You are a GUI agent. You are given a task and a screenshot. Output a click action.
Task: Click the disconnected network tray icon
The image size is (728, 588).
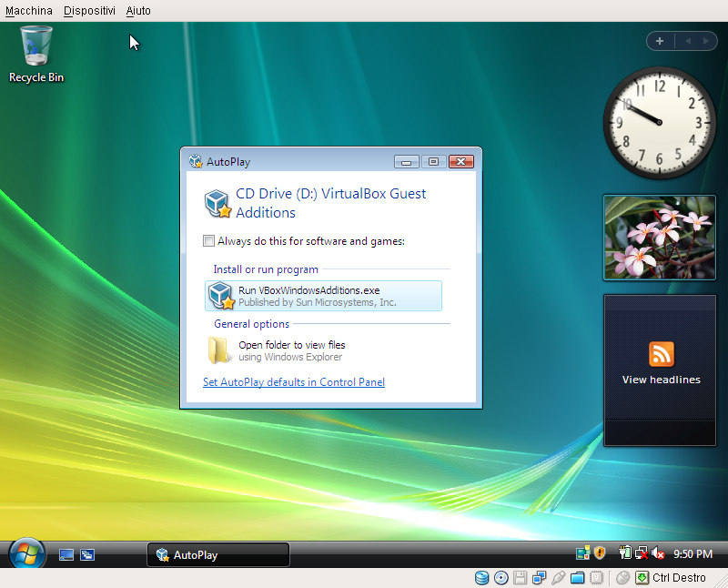click(641, 553)
